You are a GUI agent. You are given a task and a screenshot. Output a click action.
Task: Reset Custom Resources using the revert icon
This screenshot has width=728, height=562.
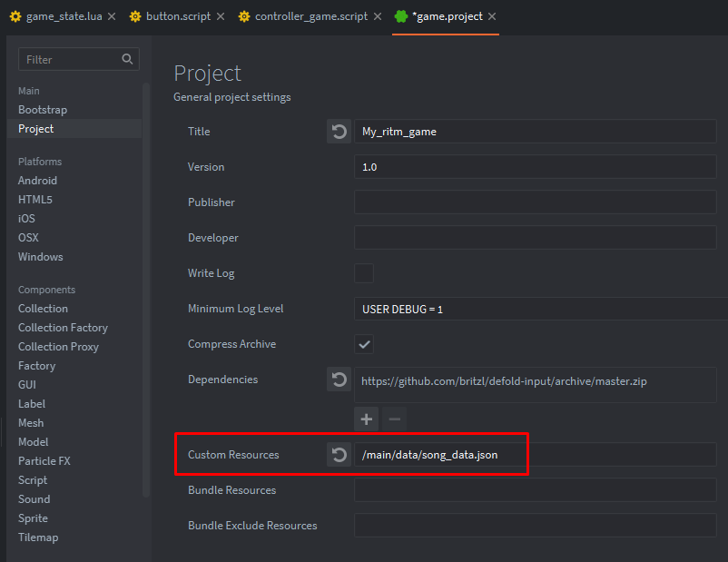[339, 455]
